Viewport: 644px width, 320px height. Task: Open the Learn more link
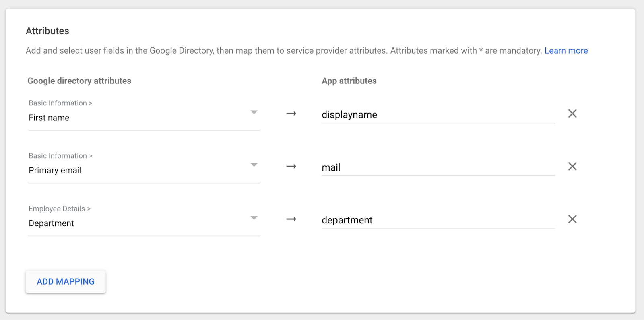[566, 50]
